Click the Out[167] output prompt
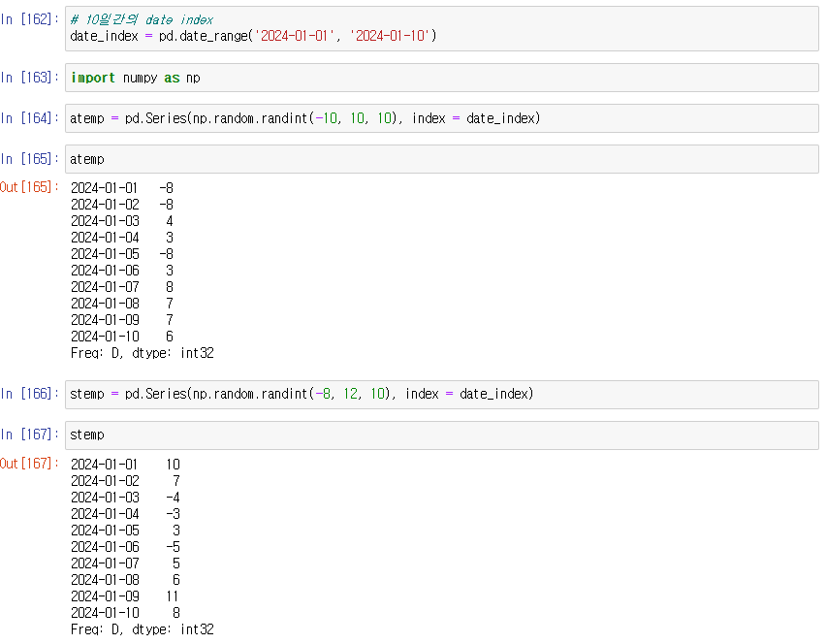Viewport: 826px width, 644px height. click(29, 464)
